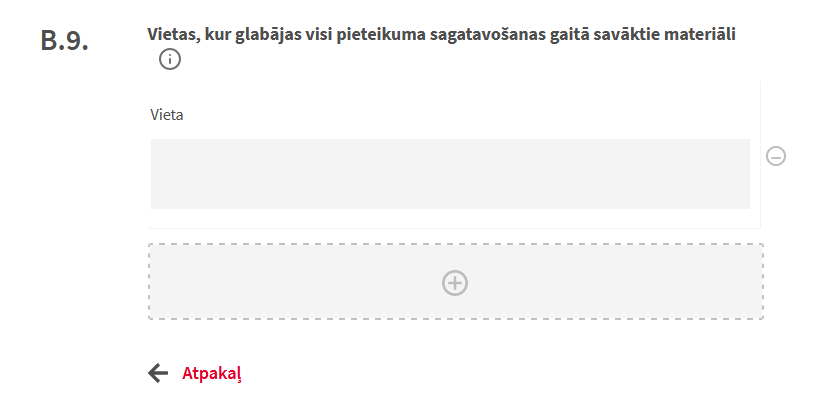
Task: Open help info for section B.9
Action: (170, 60)
